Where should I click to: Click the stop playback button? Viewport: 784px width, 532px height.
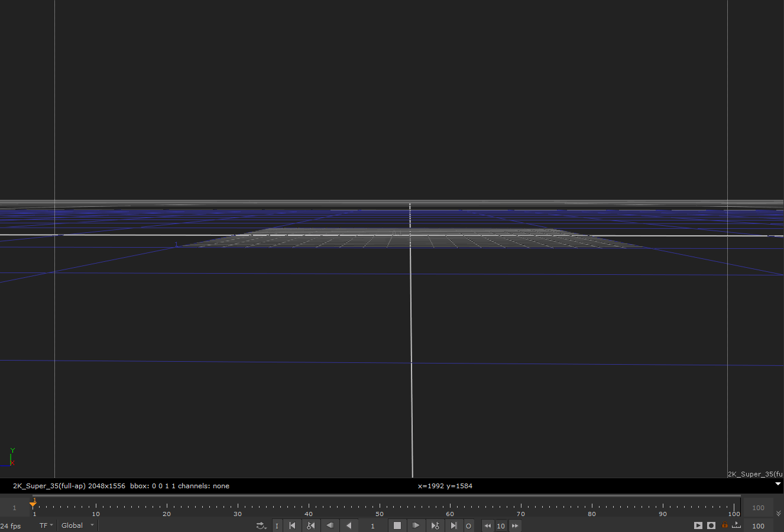pyautogui.click(x=397, y=525)
